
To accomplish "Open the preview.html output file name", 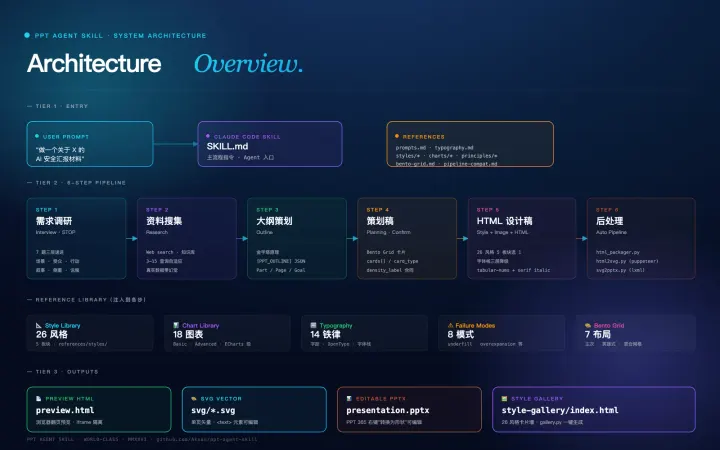I will coord(65,411).
